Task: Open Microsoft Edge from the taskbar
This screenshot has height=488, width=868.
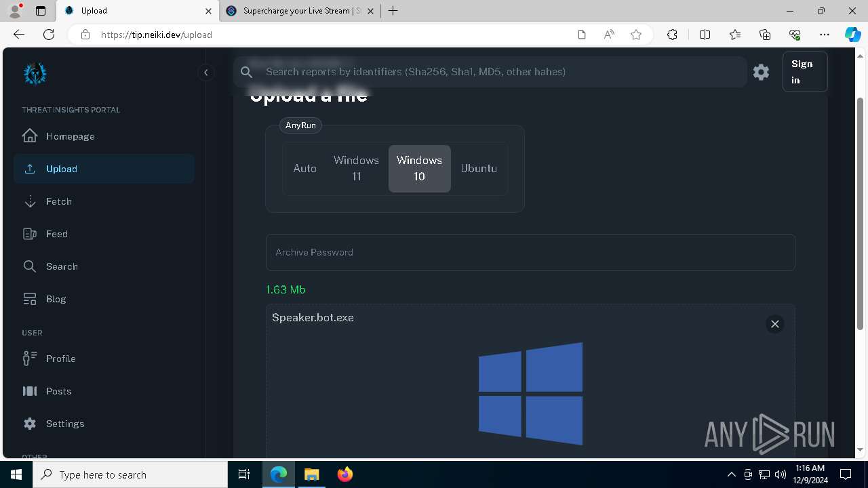Action: [279, 474]
